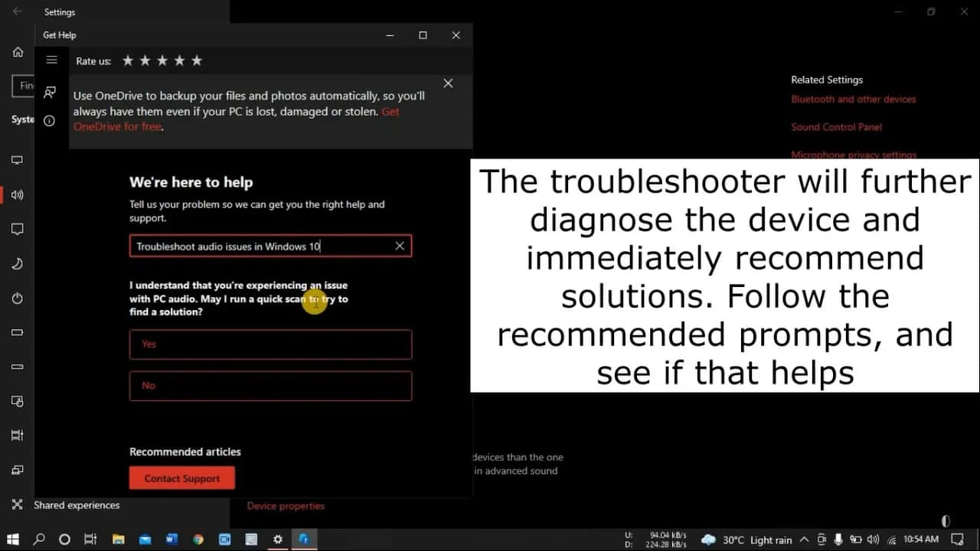Open the Get Help info icon
This screenshot has height=551, width=980.
click(50, 121)
